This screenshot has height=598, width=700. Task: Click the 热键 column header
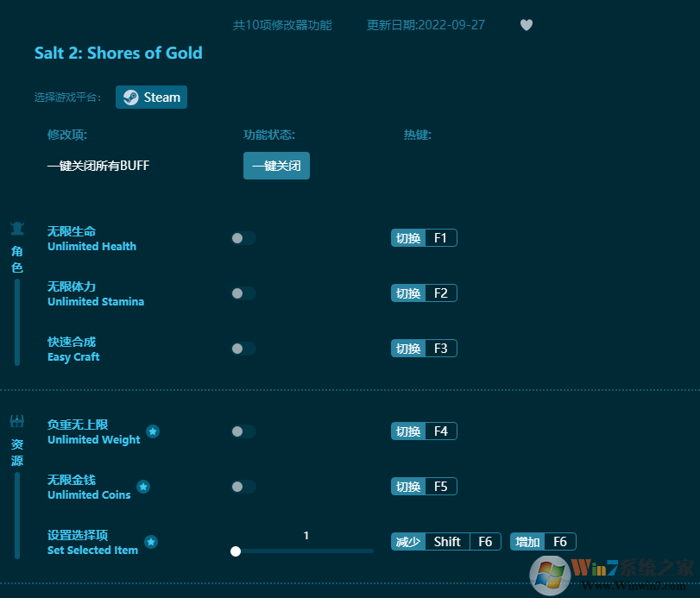pos(418,135)
